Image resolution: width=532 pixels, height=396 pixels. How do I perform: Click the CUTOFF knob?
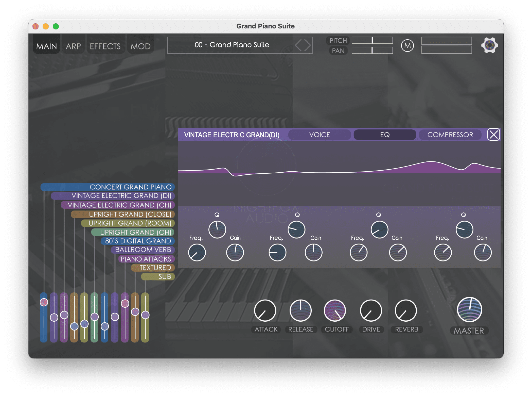coord(335,310)
